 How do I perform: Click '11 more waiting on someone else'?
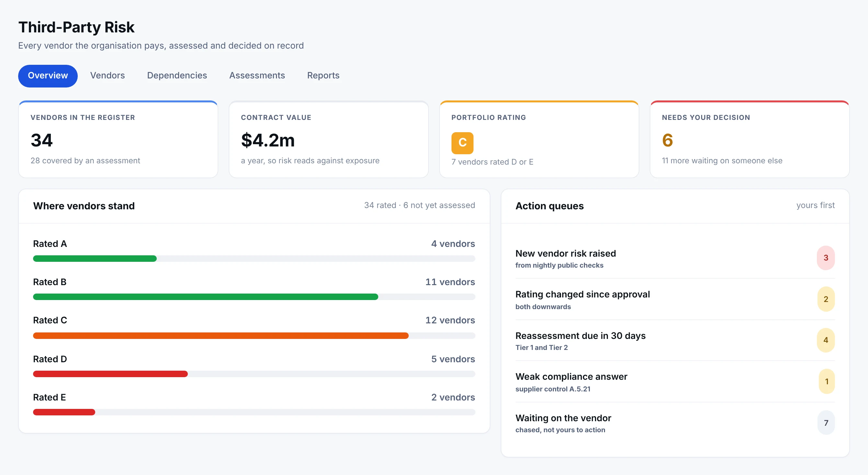click(722, 161)
